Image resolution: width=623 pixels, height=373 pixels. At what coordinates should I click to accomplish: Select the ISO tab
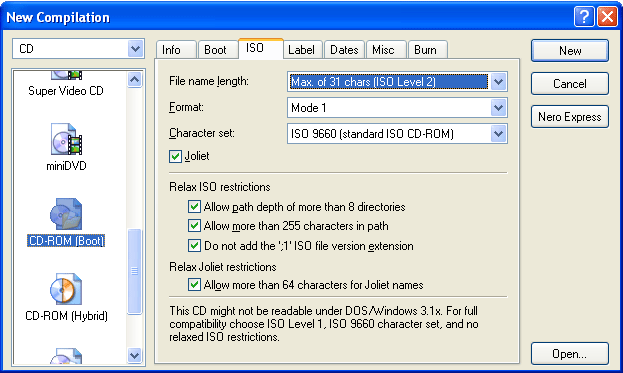click(x=261, y=48)
